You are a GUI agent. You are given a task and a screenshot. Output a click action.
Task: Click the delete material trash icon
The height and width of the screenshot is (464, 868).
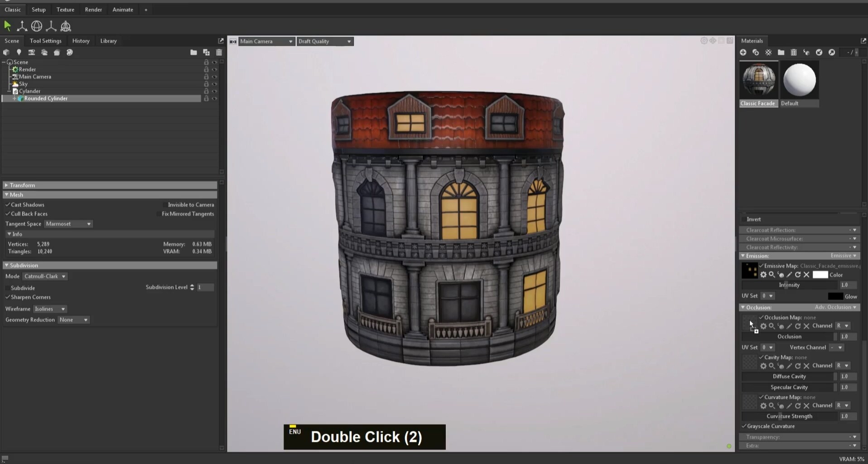pos(794,53)
